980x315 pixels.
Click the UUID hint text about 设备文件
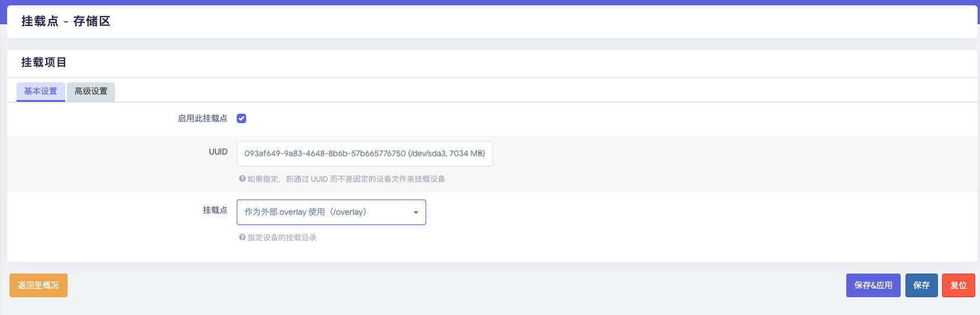346,179
